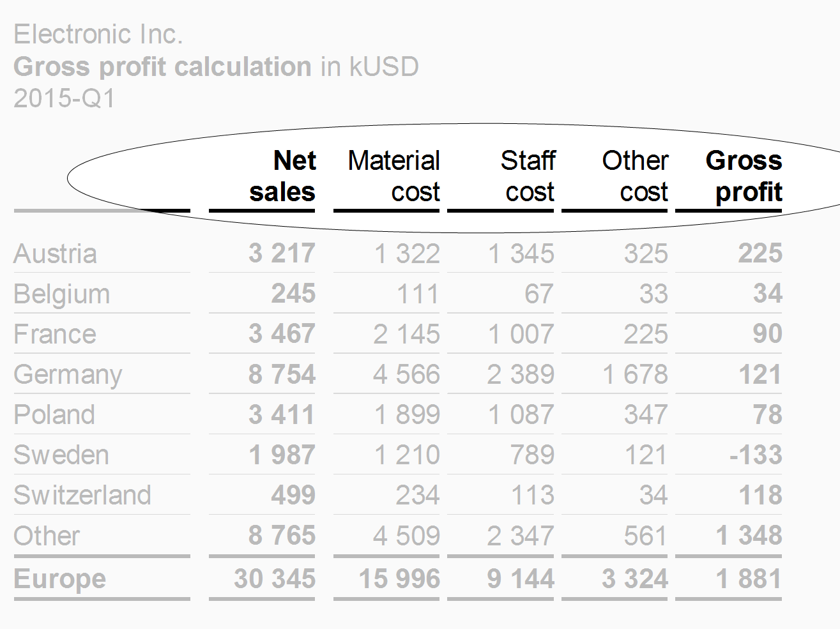
Task: Click the Net sales column header
Action: click(282, 176)
